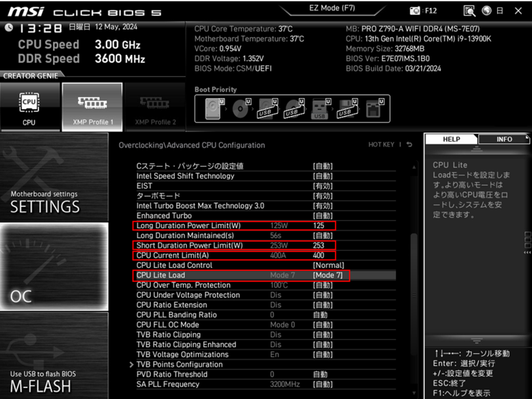Viewport: 532px width, 399px height.
Task: Open Intel Speed Shift Technology value dropdown
Action: (323, 176)
